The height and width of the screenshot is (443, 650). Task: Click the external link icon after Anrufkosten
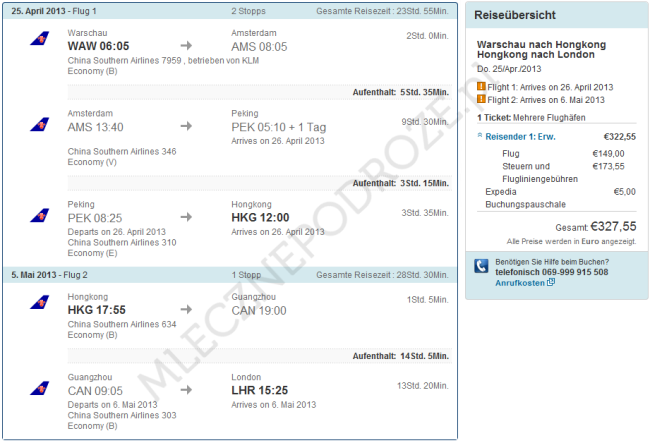551,283
